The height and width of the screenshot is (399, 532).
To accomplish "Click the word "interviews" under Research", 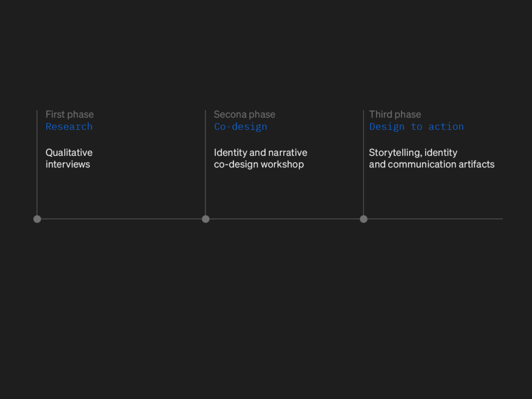I will tap(68, 165).
